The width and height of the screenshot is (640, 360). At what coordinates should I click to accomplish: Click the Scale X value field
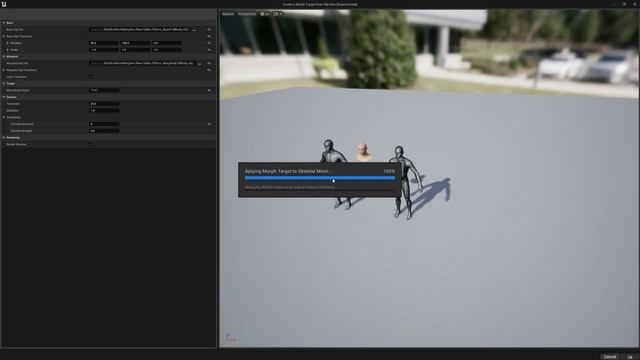coord(104,50)
